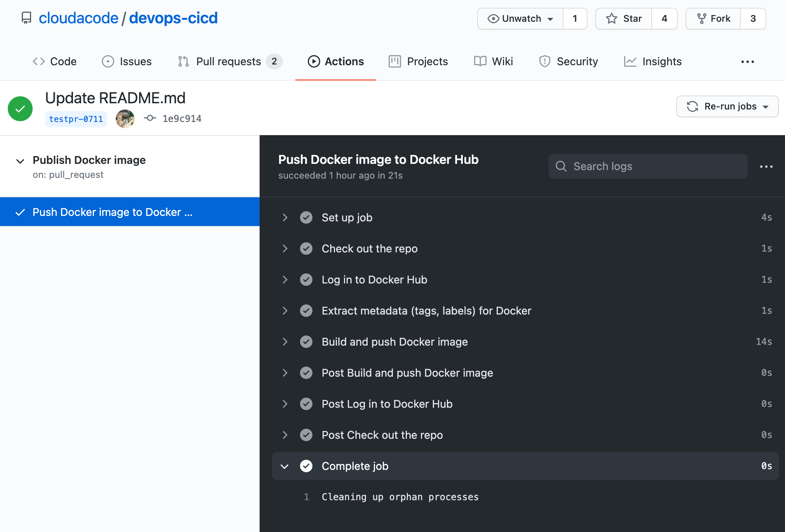Click the forks count 3
This screenshot has height=532, width=785.
click(x=753, y=19)
